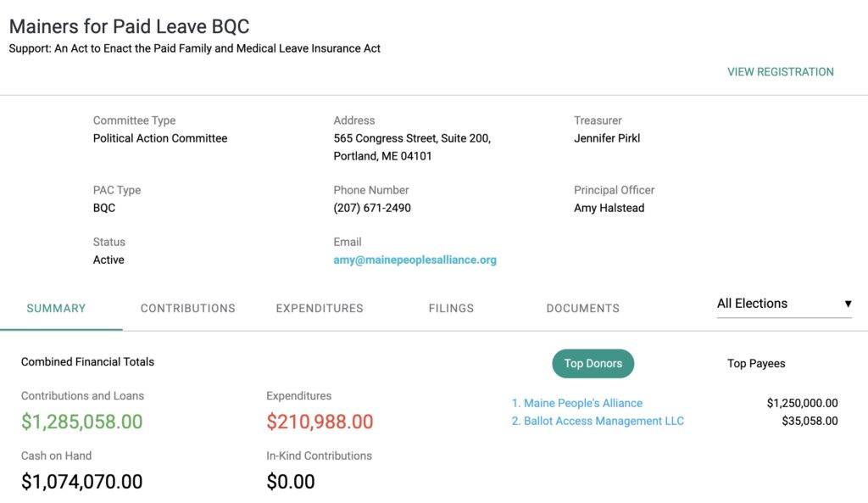The image size is (868, 503).
Task: Click the dropdown arrow beside All Elections
Action: 848,304
